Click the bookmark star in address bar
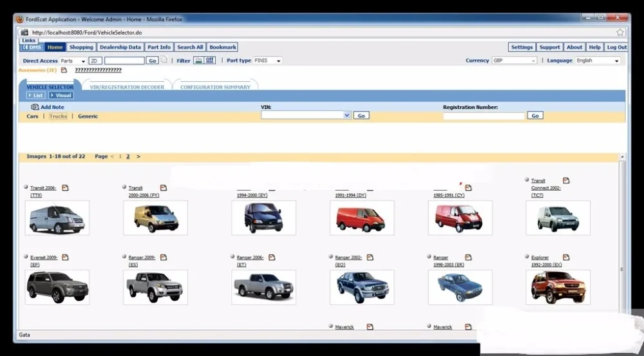Viewport: 644px width, 356px height. coord(620,32)
